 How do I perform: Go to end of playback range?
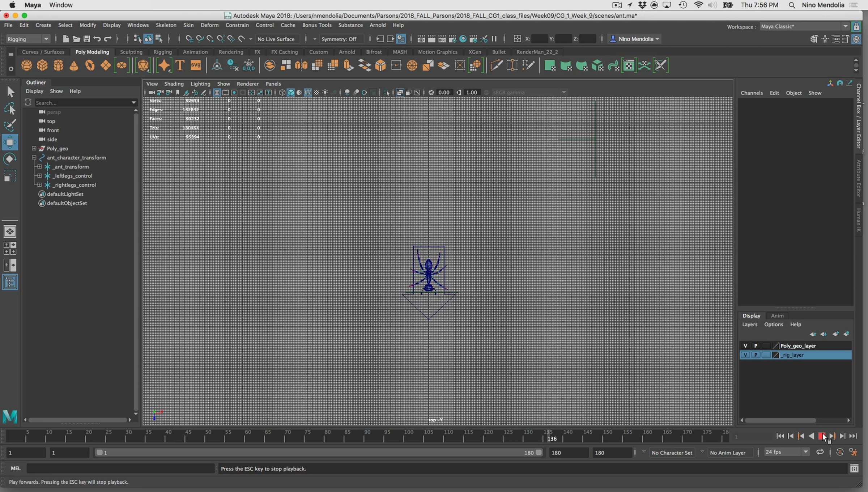click(853, 436)
